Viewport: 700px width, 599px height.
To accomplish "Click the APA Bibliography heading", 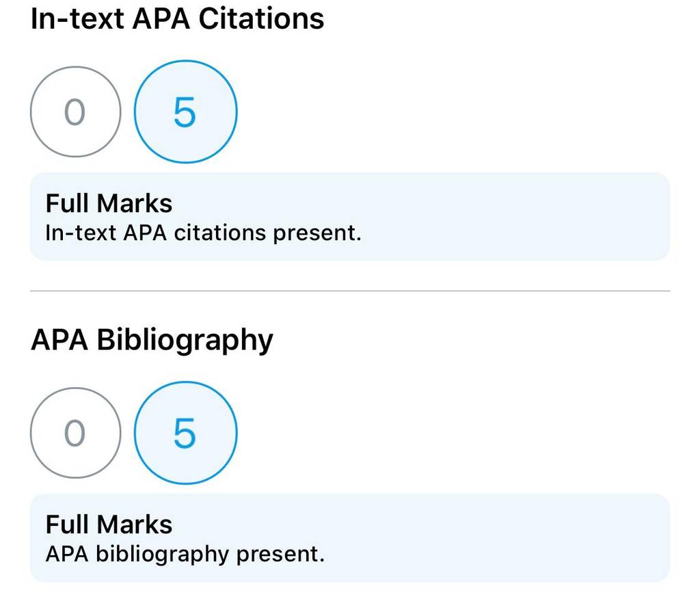I will tap(152, 341).
